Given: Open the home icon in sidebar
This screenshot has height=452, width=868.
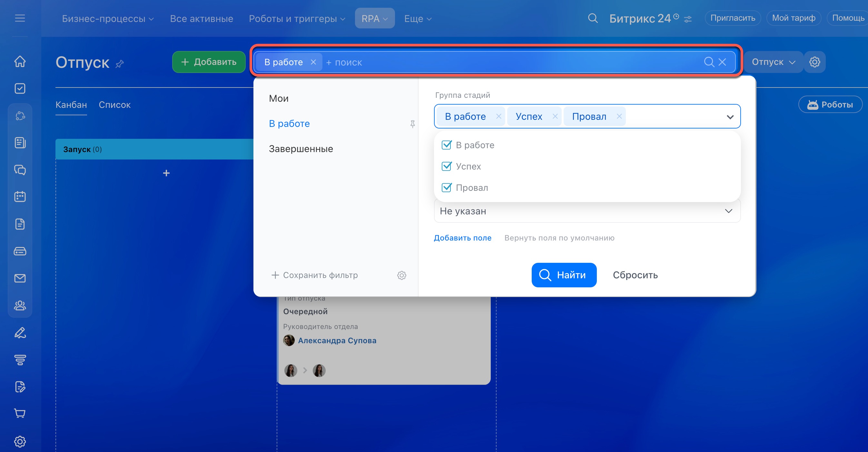Looking at the screenshot, I should coord(20,61).
